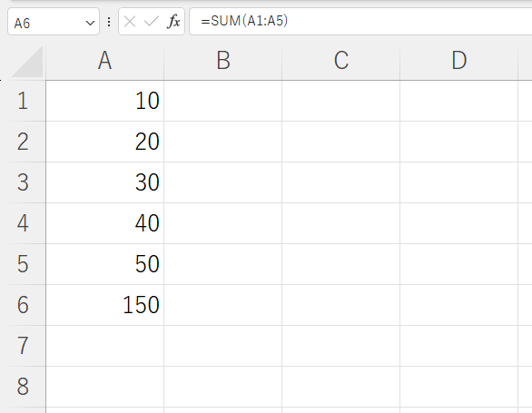This screenshot has height=413, width=532.
Task: Click cell A6 containing 150
Action: (104, 305)
